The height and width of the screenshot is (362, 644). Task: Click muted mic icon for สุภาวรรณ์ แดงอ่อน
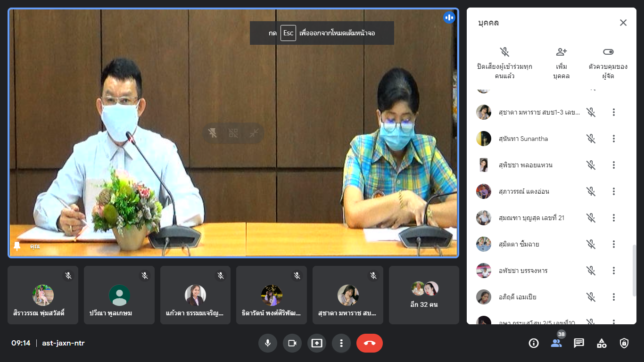(x=591, y=191)
